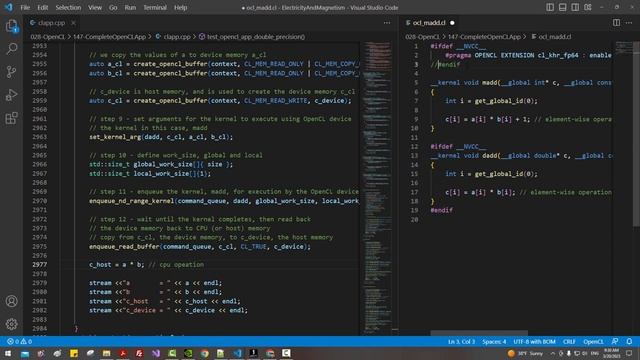Viewport: 640px width, 360px height.
Task: Open 028-OpenCL breadcrumb in clapp.cpp editor
Action: click(x=47, y=37)
